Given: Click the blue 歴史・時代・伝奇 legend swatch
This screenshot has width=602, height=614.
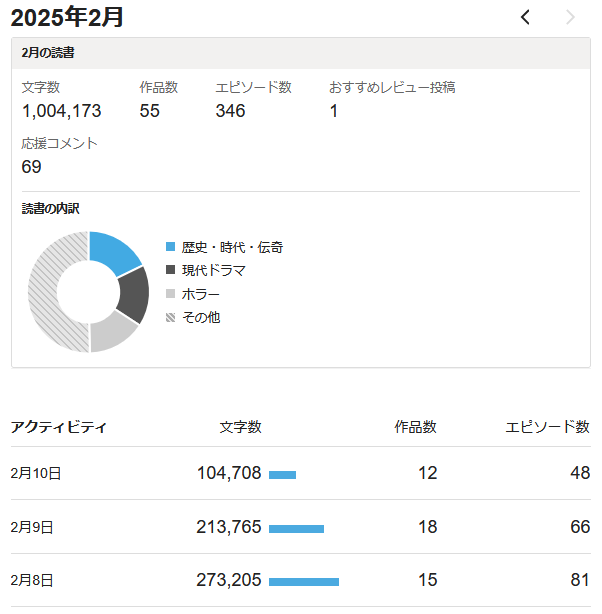Looking at the screenshot, I should click(170, 247).
